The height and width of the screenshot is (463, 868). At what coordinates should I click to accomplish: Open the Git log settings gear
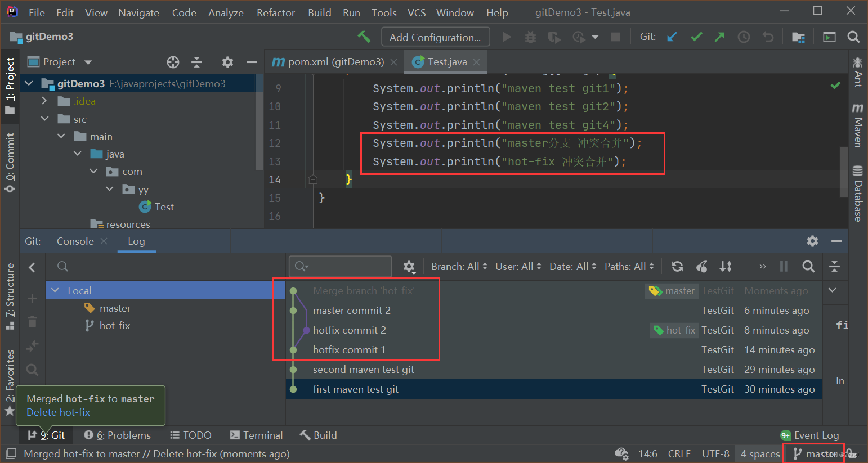[409, 266]
